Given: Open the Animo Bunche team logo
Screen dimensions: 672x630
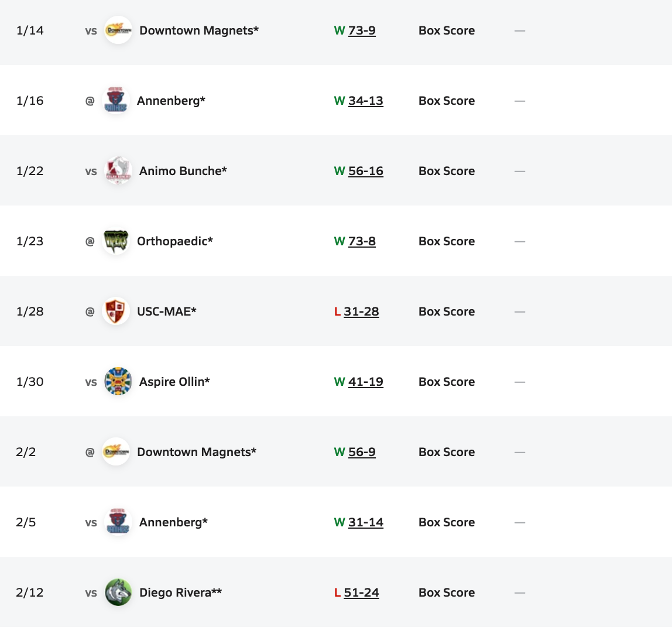Looking at the screenshot, I should (118, 171).
